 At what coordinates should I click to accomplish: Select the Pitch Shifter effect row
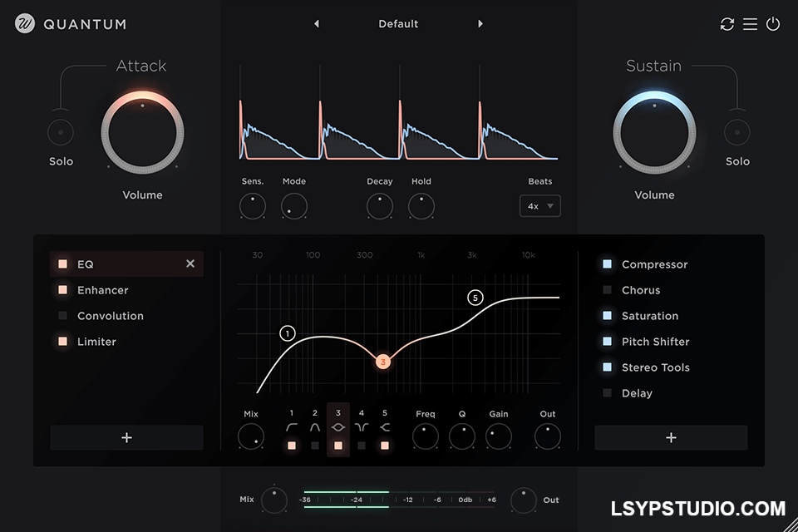pyautogui.click(x=672, y=341)
